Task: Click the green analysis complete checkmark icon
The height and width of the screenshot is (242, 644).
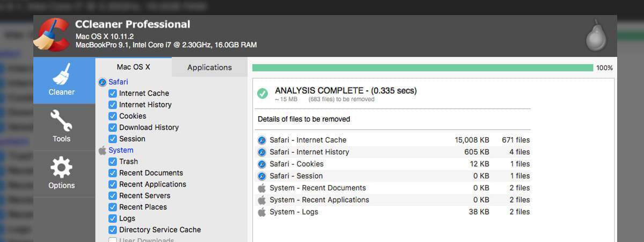Action: pyautogui.click(x=262, y=94)
